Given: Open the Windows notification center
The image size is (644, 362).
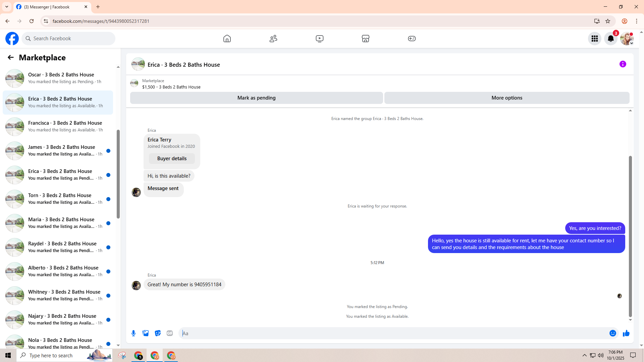Looking at the screenshot, I should tap(633, 355).
